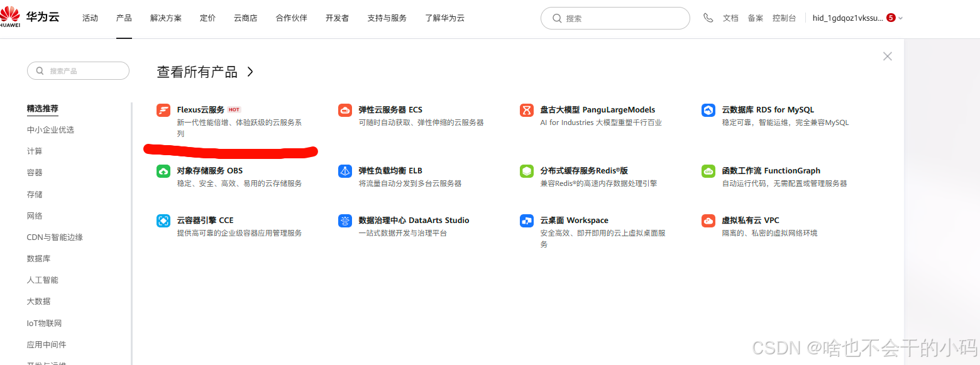Screen dimensions: 980x365
Task: Select the 存储 category
Action: click(35, 195)
